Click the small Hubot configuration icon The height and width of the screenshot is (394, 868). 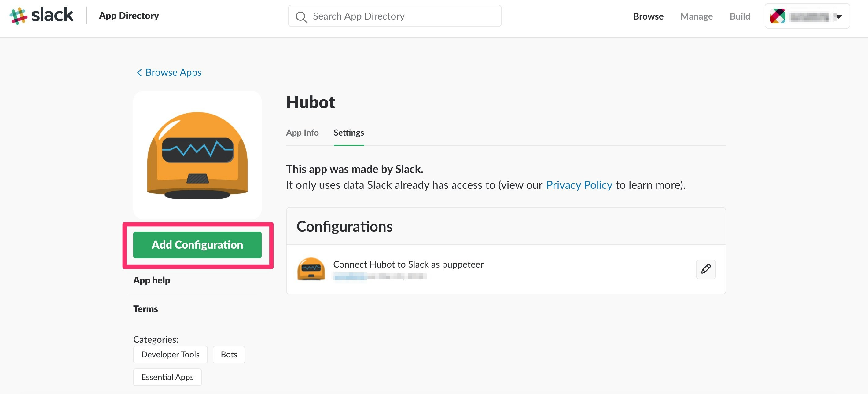click(311, 269)
